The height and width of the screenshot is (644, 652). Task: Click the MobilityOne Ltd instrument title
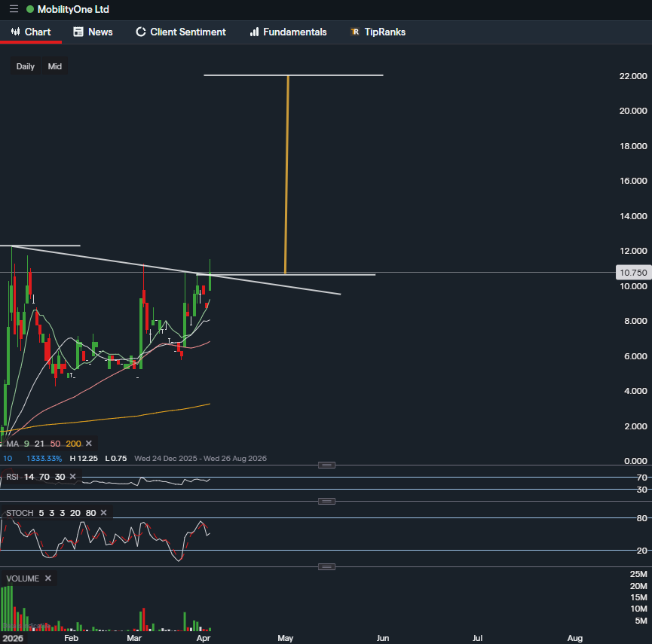(x=73, y=9)
